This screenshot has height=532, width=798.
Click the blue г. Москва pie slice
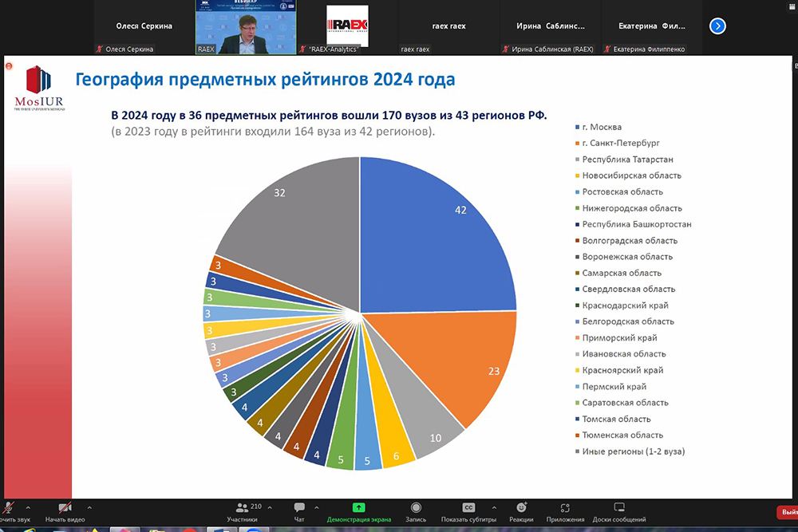click(x=431, y=231)
